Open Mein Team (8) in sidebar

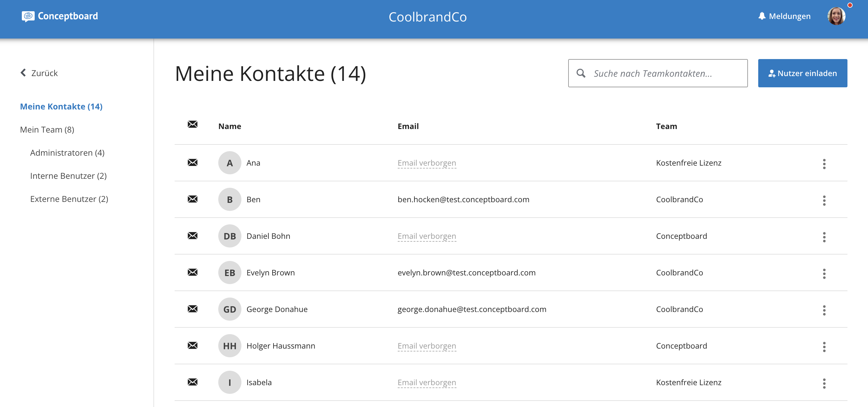47,130
